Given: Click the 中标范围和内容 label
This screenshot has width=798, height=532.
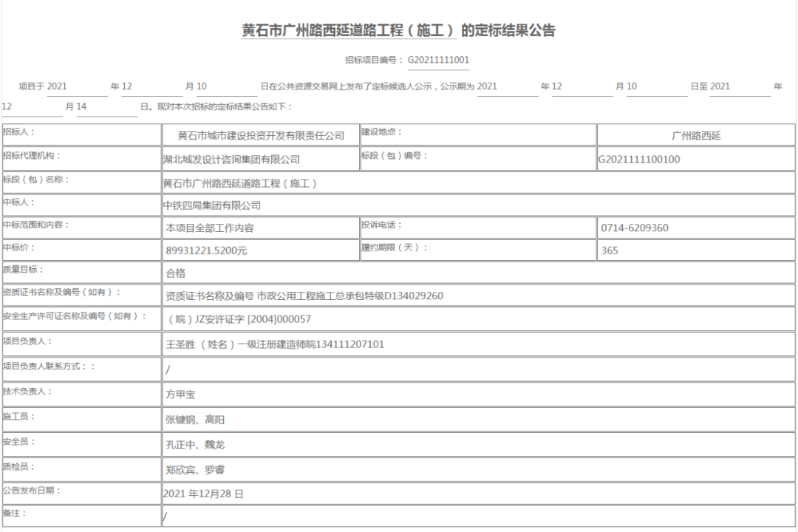Looking at the screenshot, I should click(35, 225).
